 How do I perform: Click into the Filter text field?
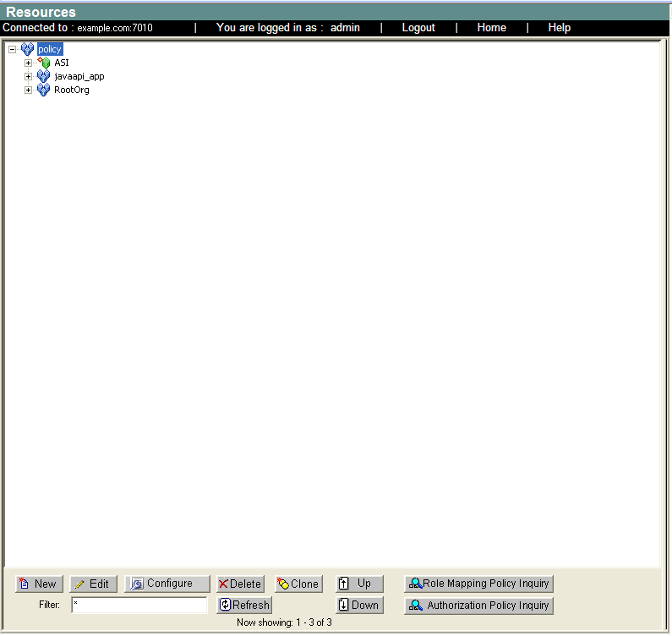coord(139,605)
